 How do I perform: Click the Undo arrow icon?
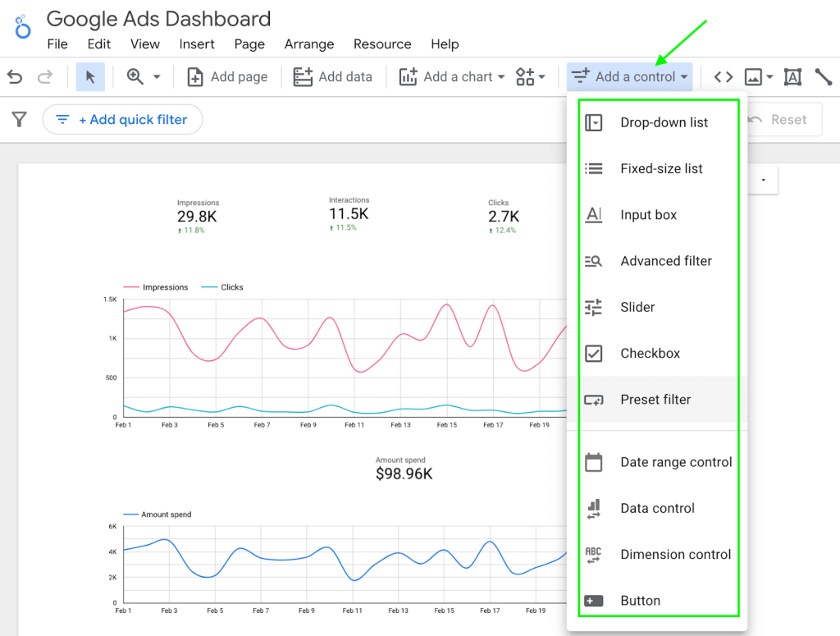pos(15,77)
